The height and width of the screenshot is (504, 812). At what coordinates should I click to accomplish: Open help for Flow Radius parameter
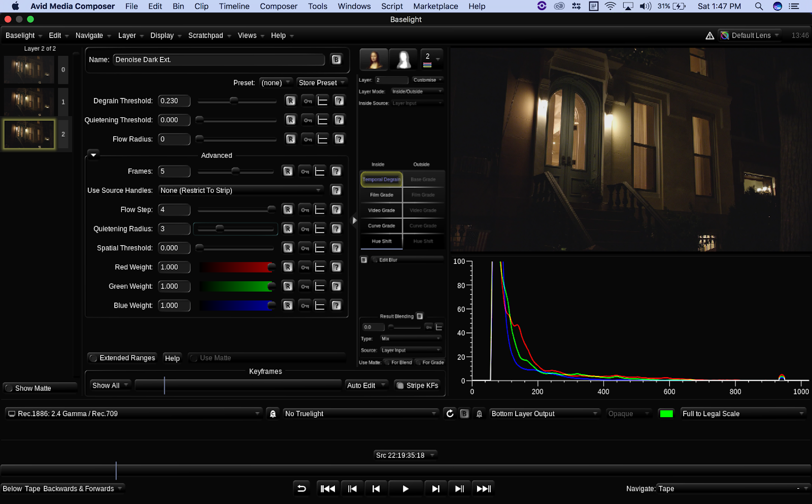339,139
